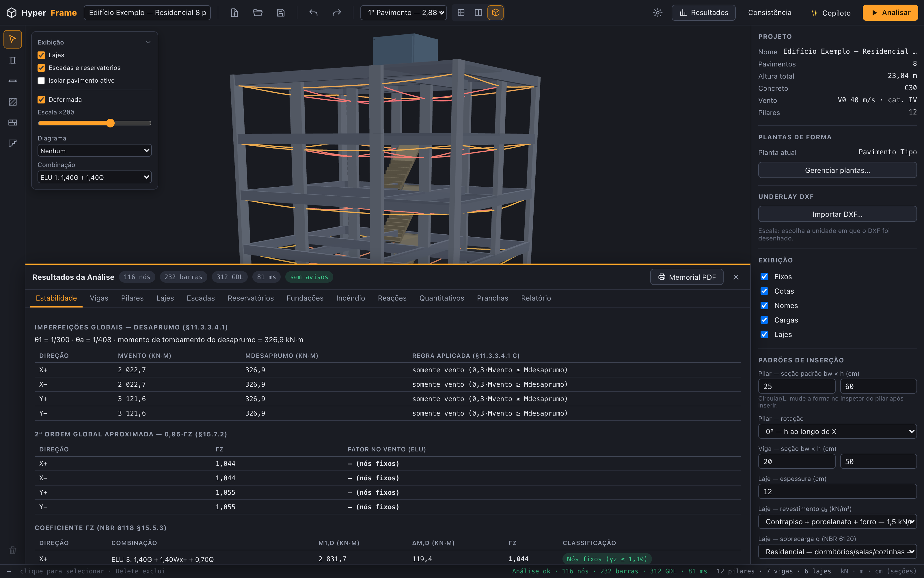Select the Estabilidade tab
This screenshot has height=578, width=924.
tap(56, 298)
